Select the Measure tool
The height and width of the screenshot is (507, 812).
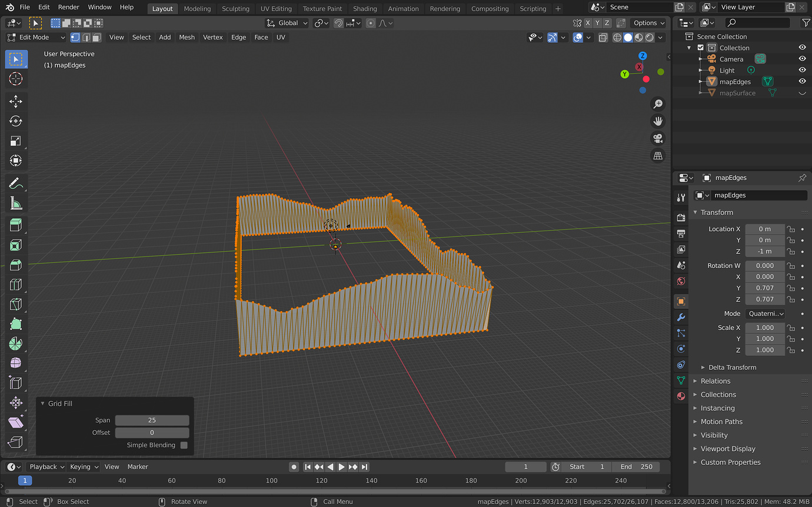tap(16, 204)
